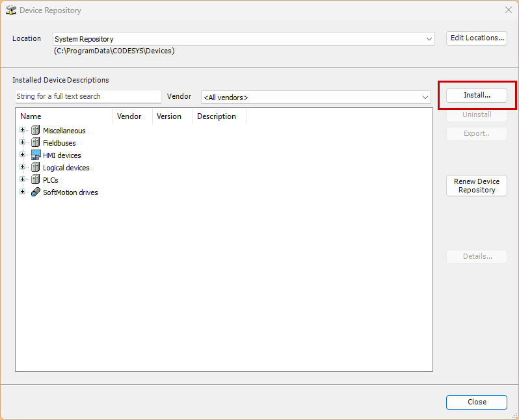Image resolution: width=519 pixels, height=420 pixels.
Task: Click the Fieldbuses category icon
Action: click(x=35, y=143)
